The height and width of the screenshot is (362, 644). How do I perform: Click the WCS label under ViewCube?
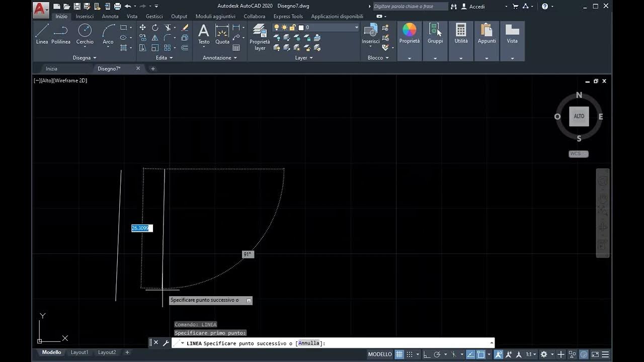[x=579, y=154]
